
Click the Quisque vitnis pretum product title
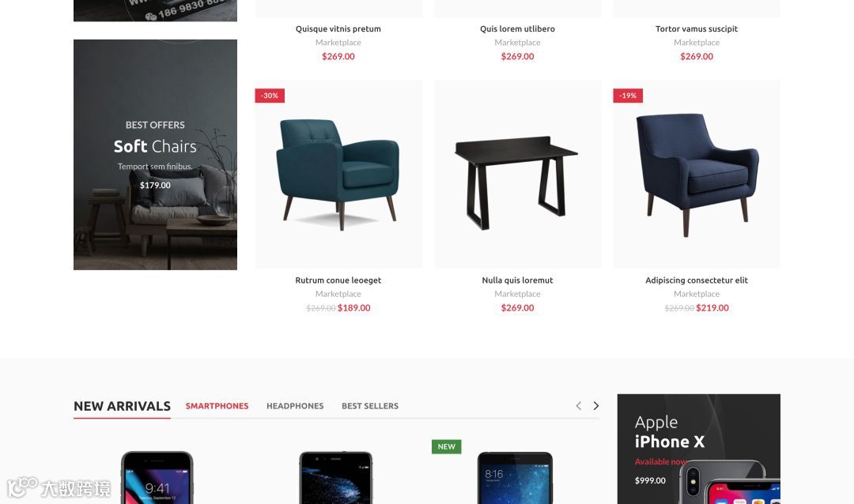(x=338, y=29)
